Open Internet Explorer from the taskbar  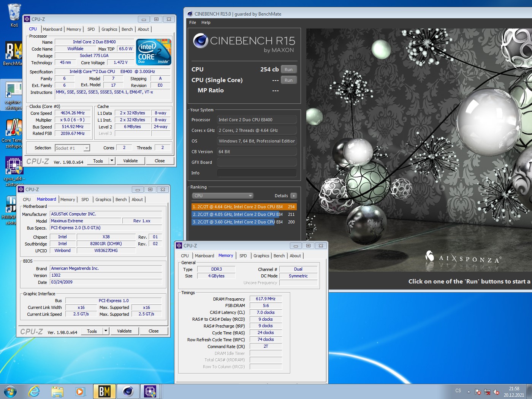34,391
